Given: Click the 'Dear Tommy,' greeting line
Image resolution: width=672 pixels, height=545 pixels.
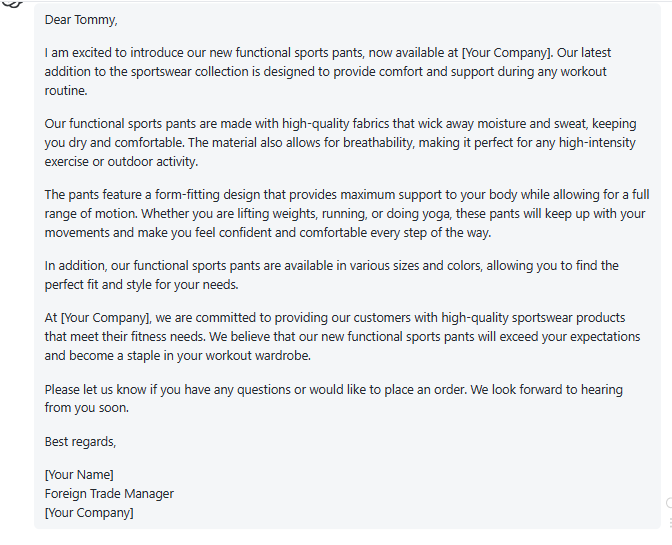Looking at the screenshot, I should (x=81, y=20).
